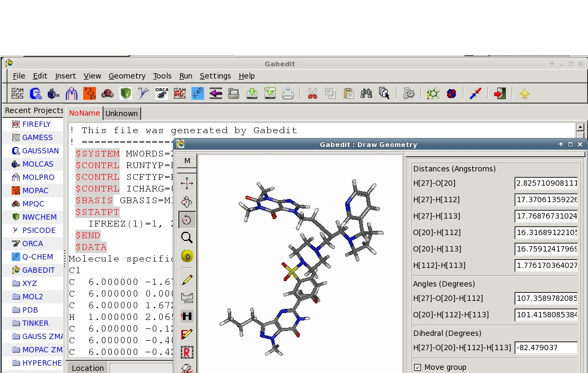Toggle the M menu button in Draw Geometry
588x373 pixels.
coord(187,161)
